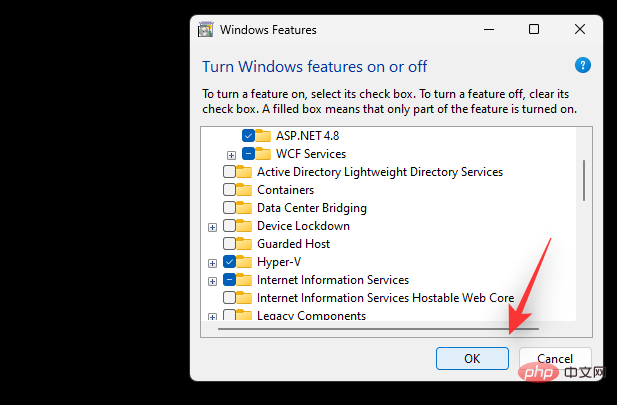Image resolution: width=617 pixels, height=405 pixels.
Task: Click the Windows Features title bar icon
Action: click(205, 29)
